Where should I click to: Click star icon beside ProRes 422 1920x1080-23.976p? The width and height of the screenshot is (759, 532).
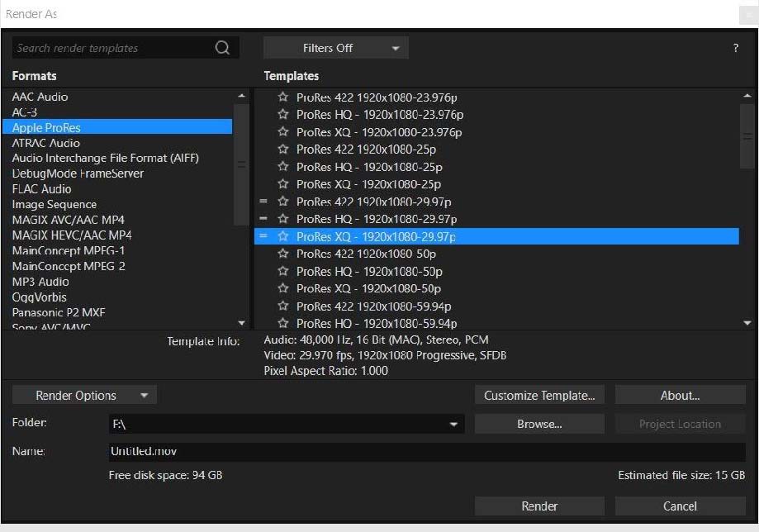[x=283, y=97]
